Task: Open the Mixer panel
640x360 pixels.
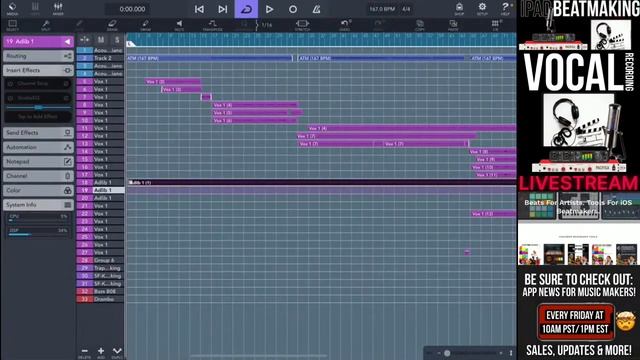Action: tap(58, 9)
